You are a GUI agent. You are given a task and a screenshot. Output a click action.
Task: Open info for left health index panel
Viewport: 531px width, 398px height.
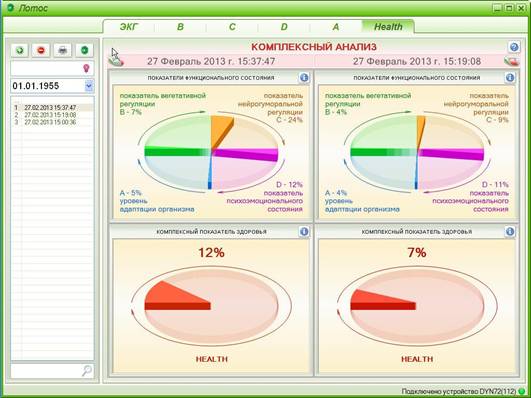tap(304, 232)
